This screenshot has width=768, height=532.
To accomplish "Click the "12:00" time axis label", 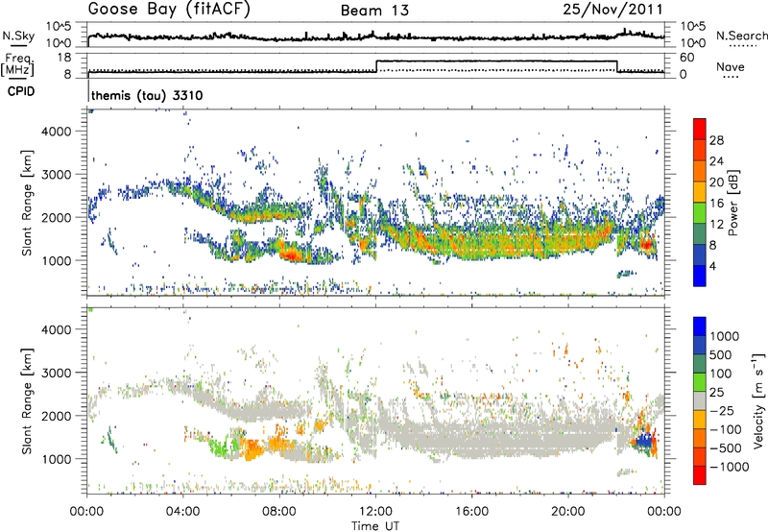I will (375, 512).
